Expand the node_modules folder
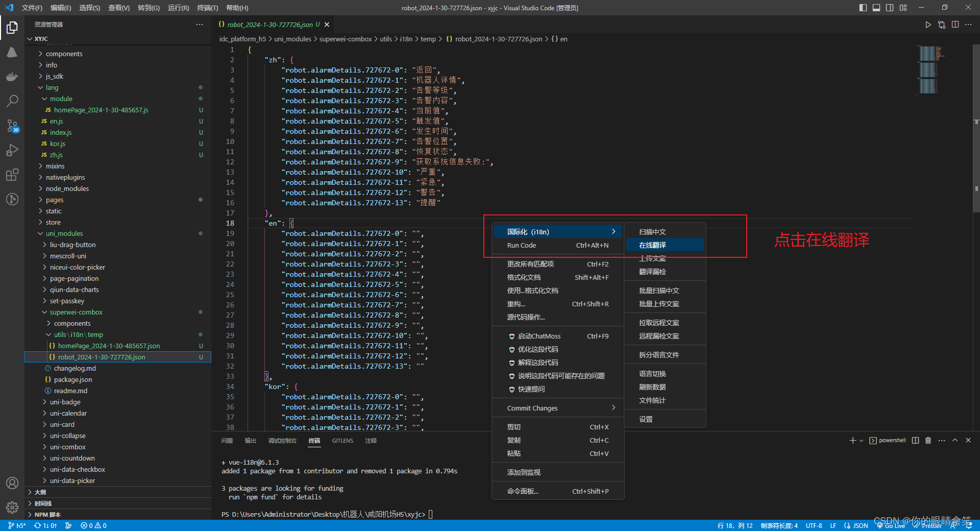980x531 pixels. tap(118, 188)
